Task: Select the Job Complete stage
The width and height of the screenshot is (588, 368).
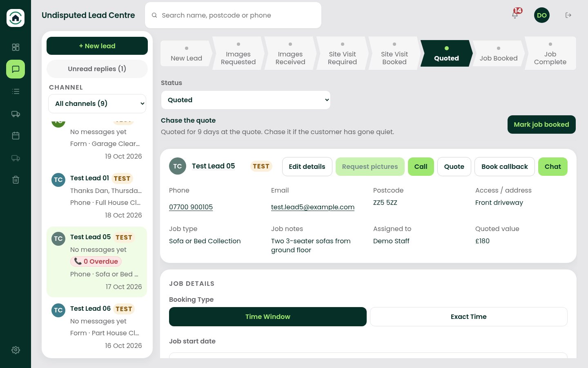Action: click(550, 54)
